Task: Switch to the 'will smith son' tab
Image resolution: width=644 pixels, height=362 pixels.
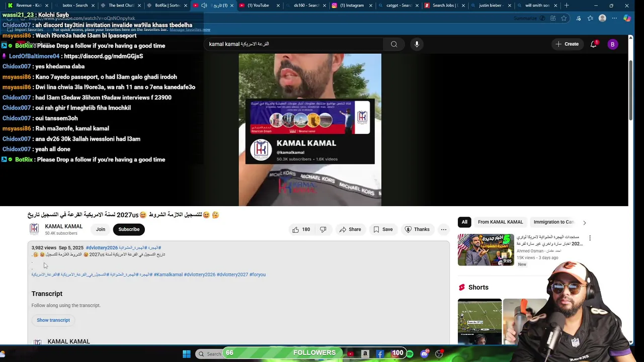Action: (x=537, y=6)
